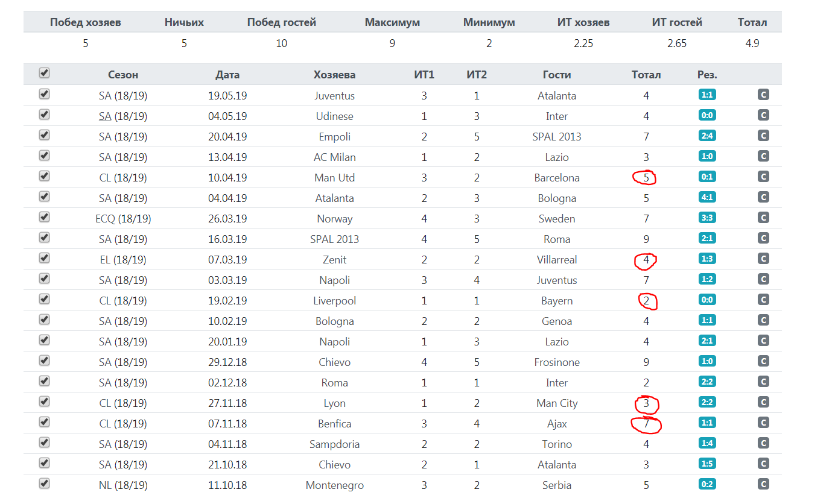Click the C icon in Norway–Sweden row
Screen dimensions: 835x504
coord(763,218)
